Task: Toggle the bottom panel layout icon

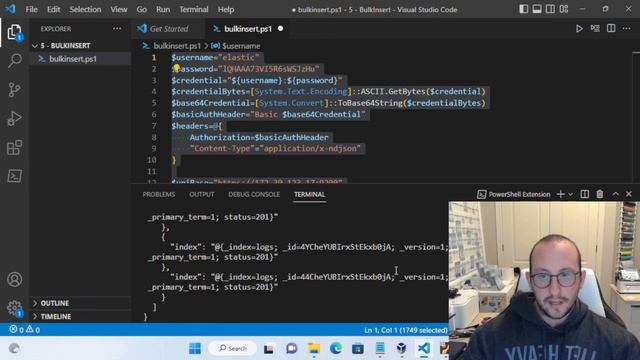Action: coord(537,9)
